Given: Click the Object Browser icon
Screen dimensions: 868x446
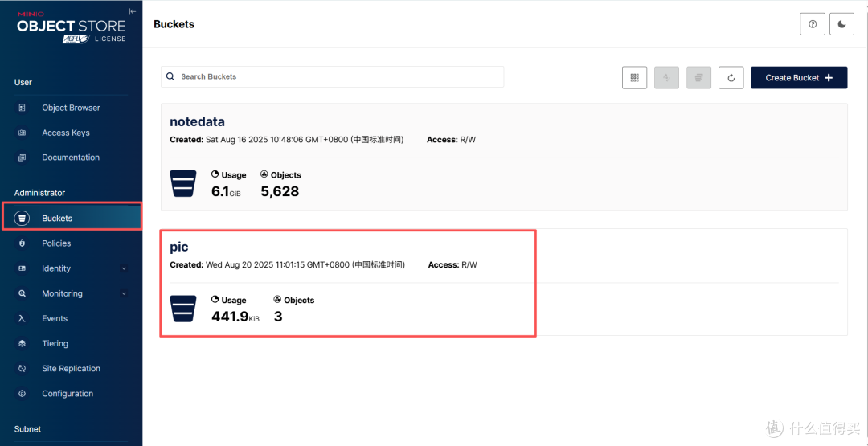Looking at the screenshot, I should click(23, 108).
